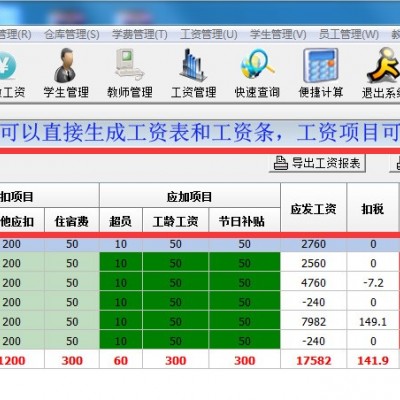The image size is (400, 400).
Task: Open the 工资管理(U) menu
Action: (x=209, y=34)
